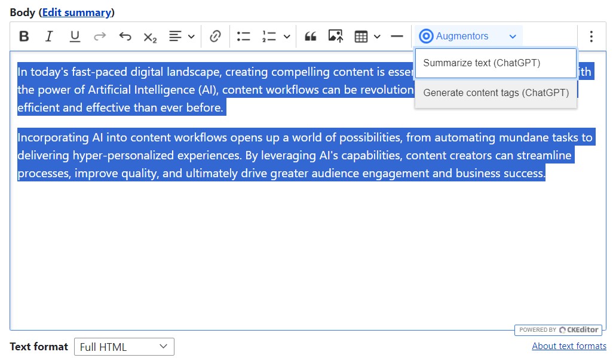The image size is (616, 364).
Task: Open the Edit summary link
Action: pyautogui.click(x=77, y=12)
